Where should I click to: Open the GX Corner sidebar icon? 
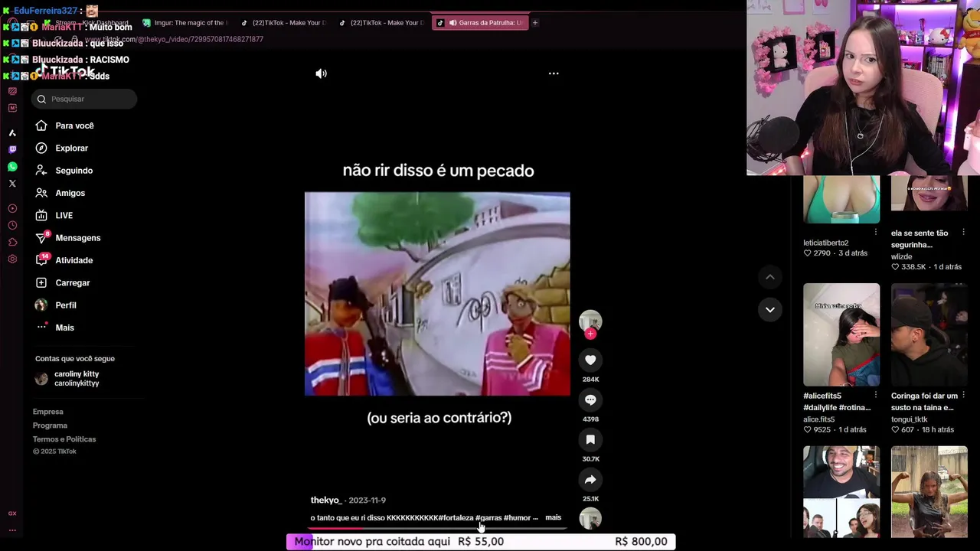point(12,514)
